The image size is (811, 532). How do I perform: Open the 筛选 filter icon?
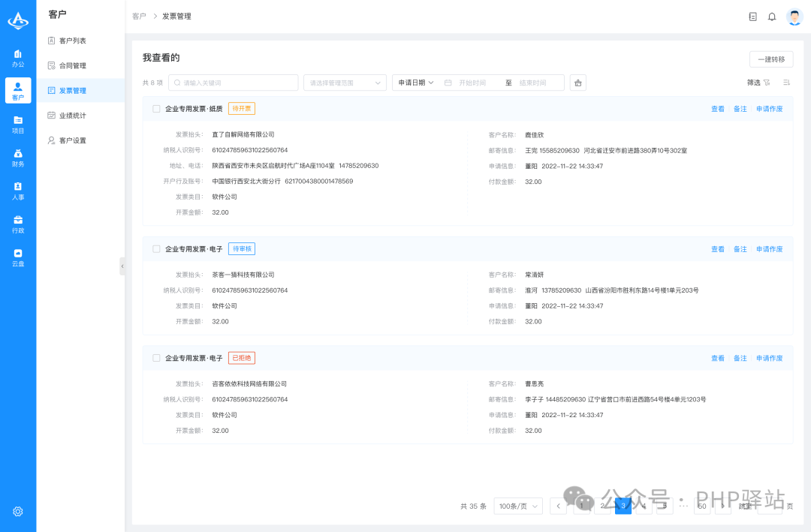click(x=767, y=83)
